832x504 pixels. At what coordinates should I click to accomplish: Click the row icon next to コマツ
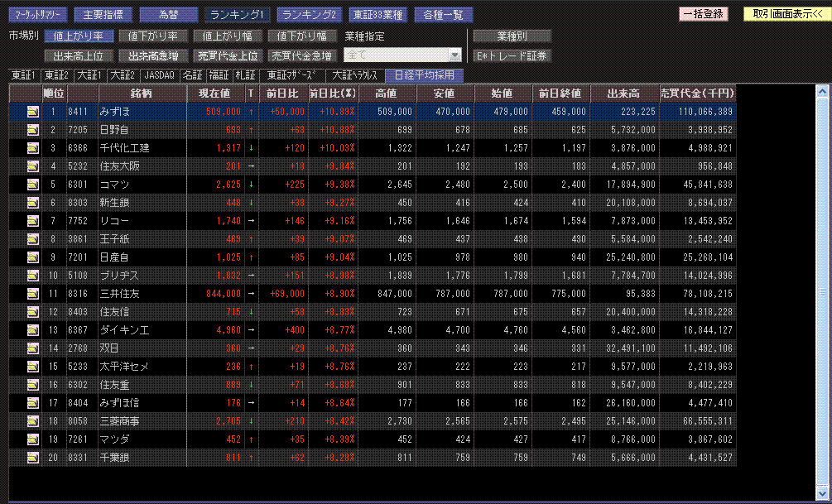[33, 184]
